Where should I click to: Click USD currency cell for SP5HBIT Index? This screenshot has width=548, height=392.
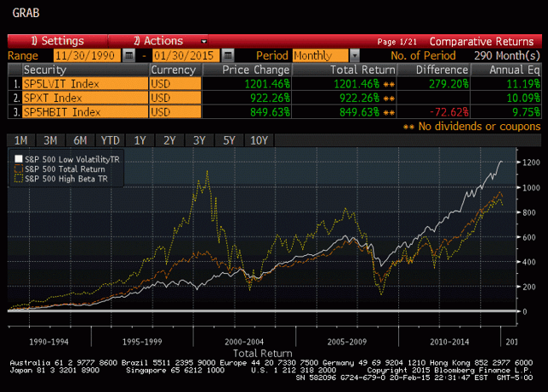pyautogui.click(x=176, y=112)
